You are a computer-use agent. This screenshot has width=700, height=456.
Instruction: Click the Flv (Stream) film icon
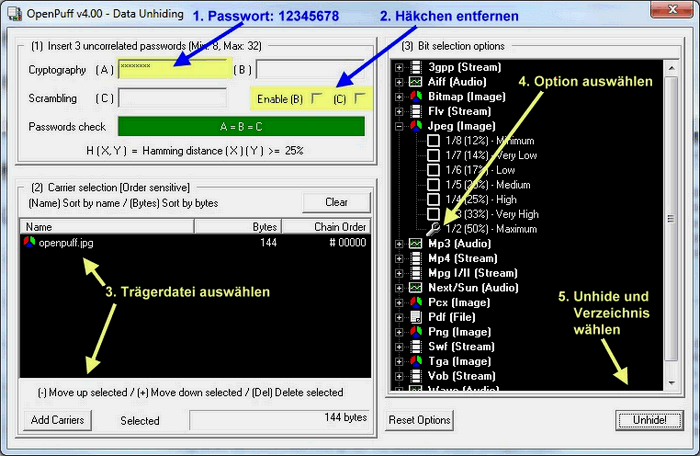click(x=416, y=111)
